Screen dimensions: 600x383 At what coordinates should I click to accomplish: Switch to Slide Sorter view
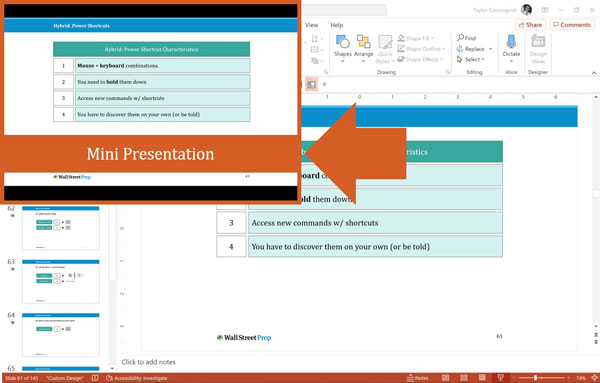pyautogui.click(x=464, y=378)
